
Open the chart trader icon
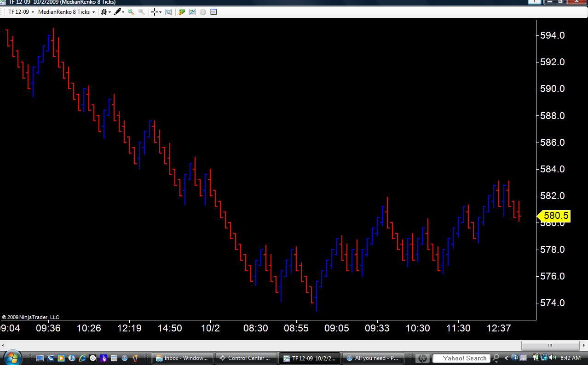click(182, 12)
